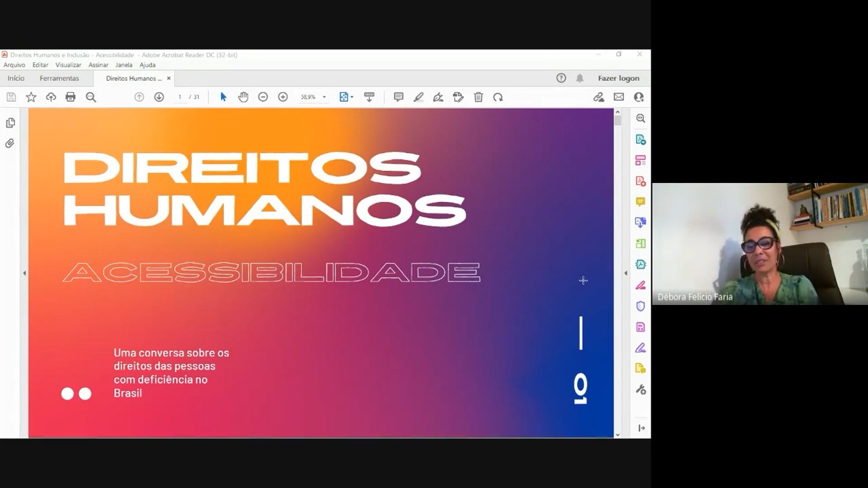Open the page fit options dropdown
This screenshot has width=868, height=488.
(x=346, y=97)
